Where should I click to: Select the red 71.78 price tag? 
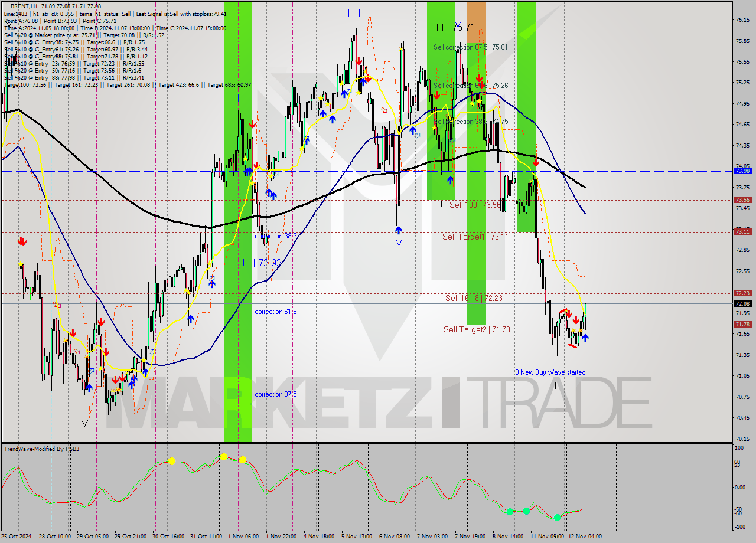tap(742, 325)
